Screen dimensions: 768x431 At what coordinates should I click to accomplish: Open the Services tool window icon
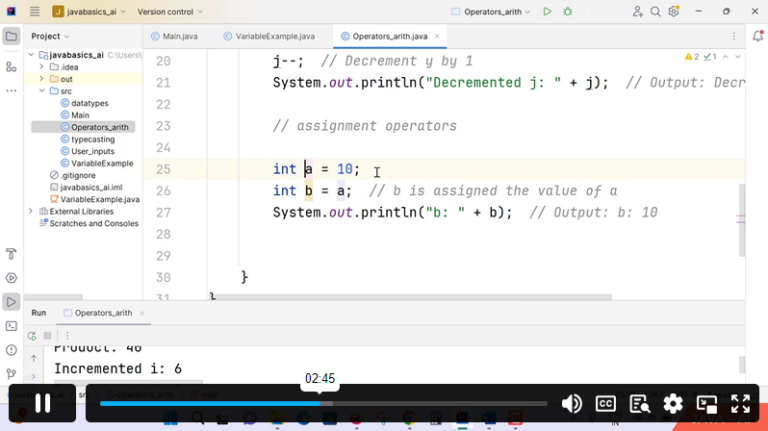tap(11, 278)
